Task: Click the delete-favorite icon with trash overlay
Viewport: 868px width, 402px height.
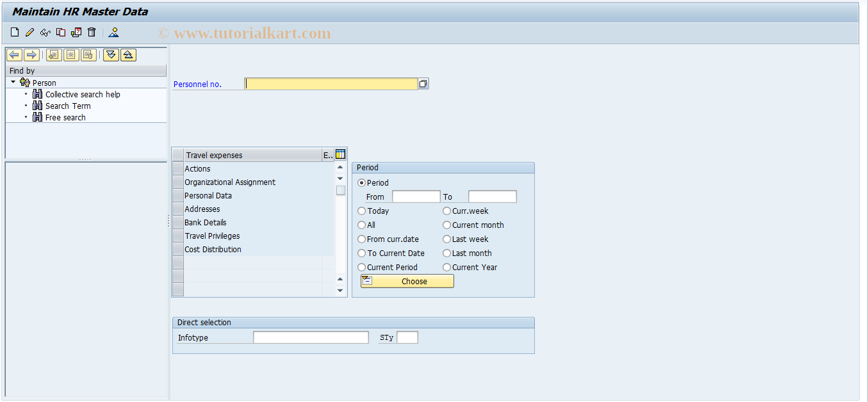Action: point(88,55)
